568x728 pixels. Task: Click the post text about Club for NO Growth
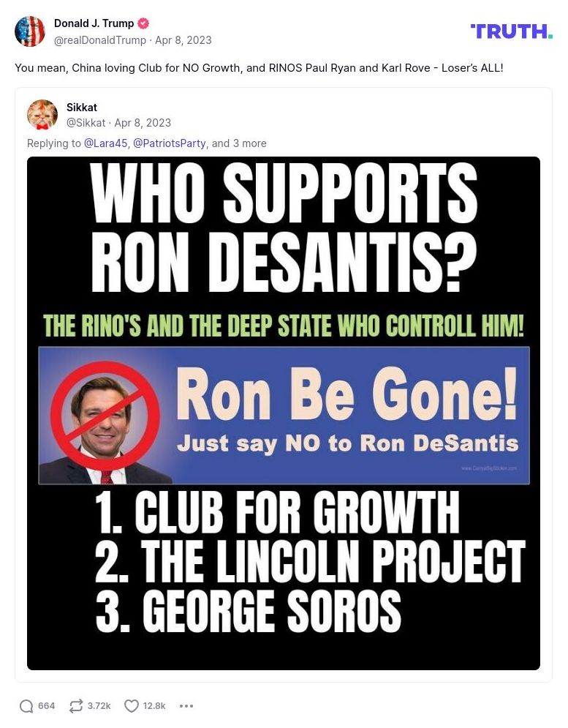(259, 68)
